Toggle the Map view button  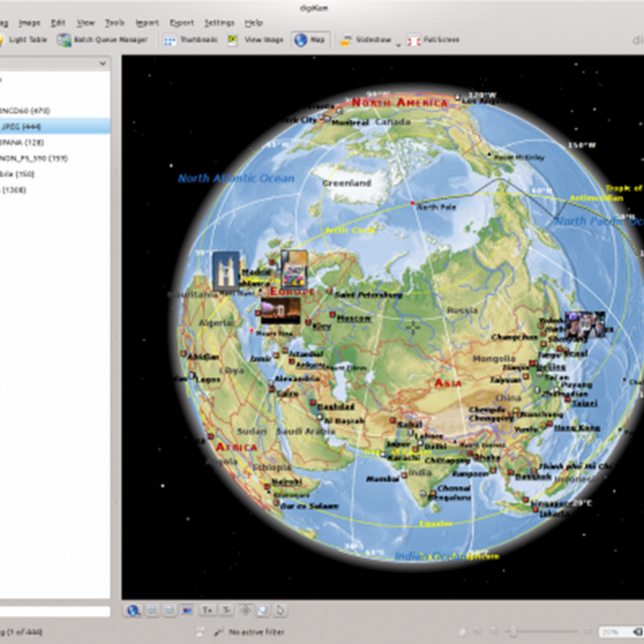point(311,39)
